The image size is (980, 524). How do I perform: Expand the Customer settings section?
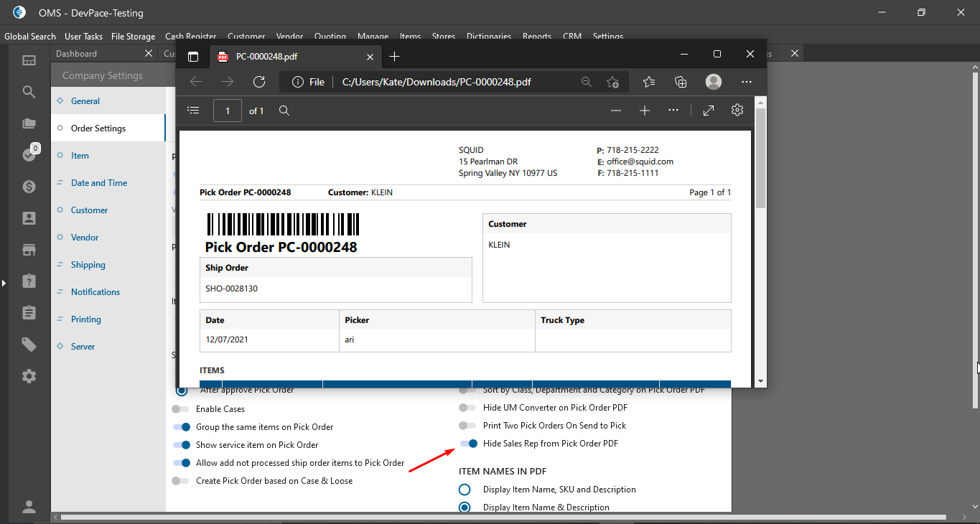(x=89, y=210)
